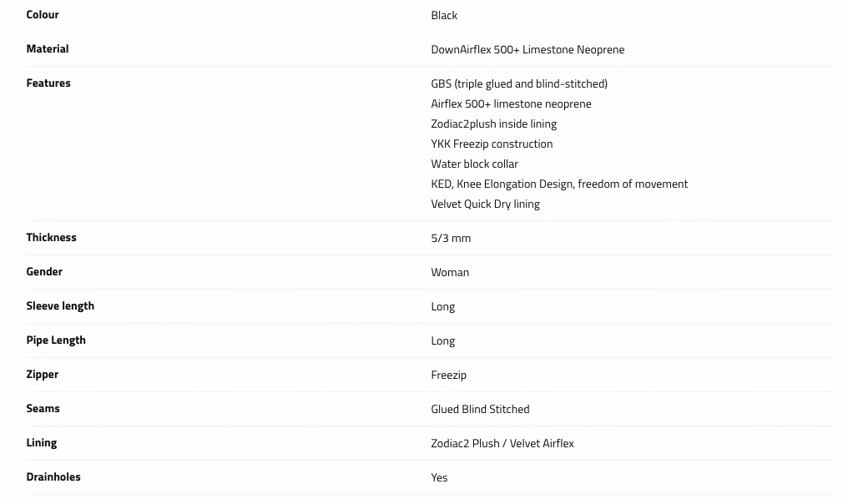Click Velvet Quick Dry lining feature

[x=485, y=204]
